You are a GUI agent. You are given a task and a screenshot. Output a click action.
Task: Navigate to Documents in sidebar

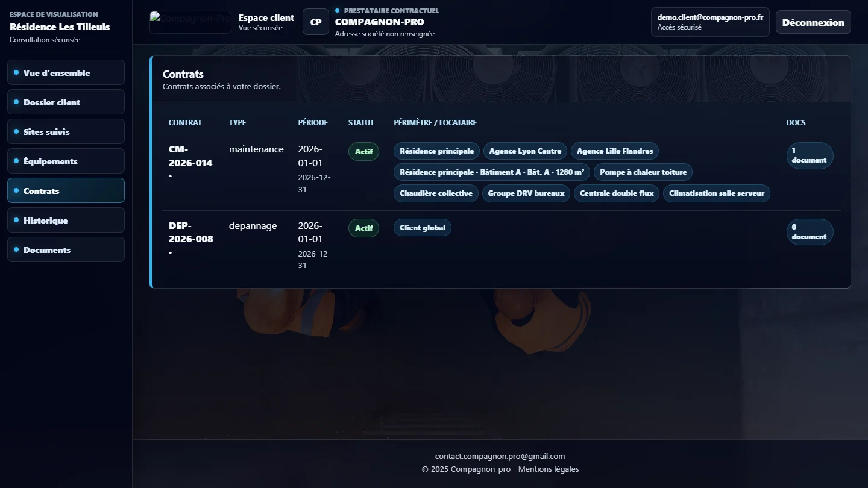[x=66, y=249]
